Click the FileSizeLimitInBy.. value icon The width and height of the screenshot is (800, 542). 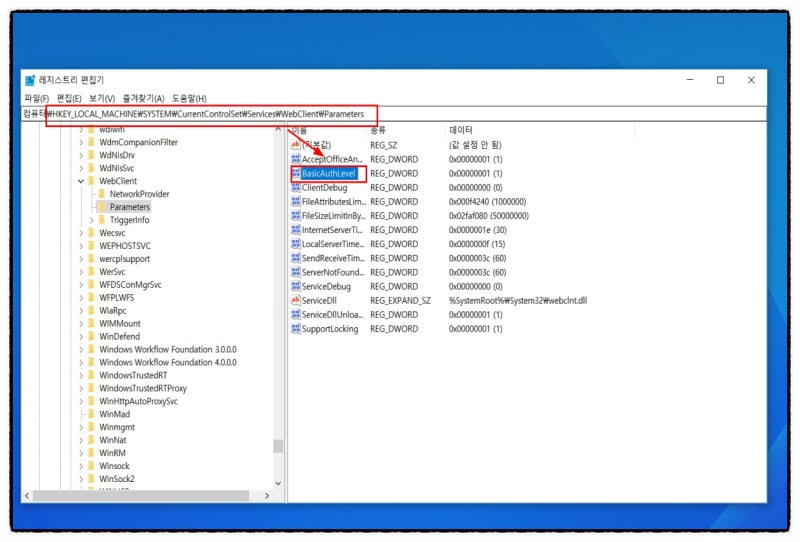pos(296,216)
